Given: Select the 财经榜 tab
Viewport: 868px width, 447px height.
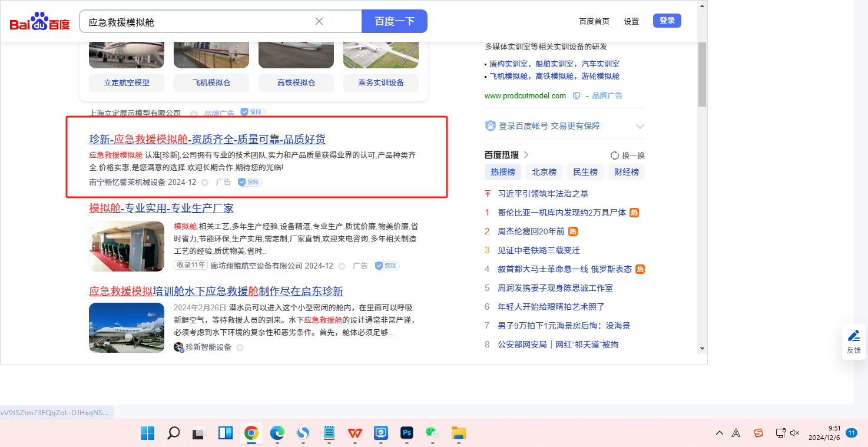Looking at the screenshot, I should click(626, 172).
